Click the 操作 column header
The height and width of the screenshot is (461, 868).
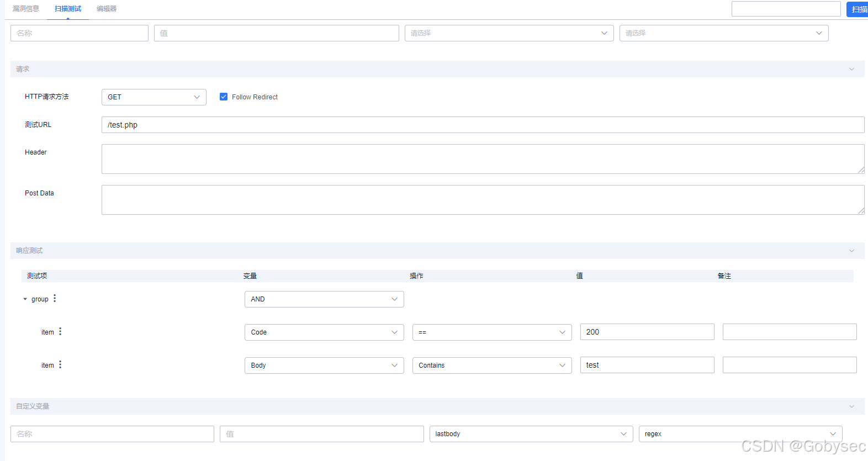pos(416,276)
